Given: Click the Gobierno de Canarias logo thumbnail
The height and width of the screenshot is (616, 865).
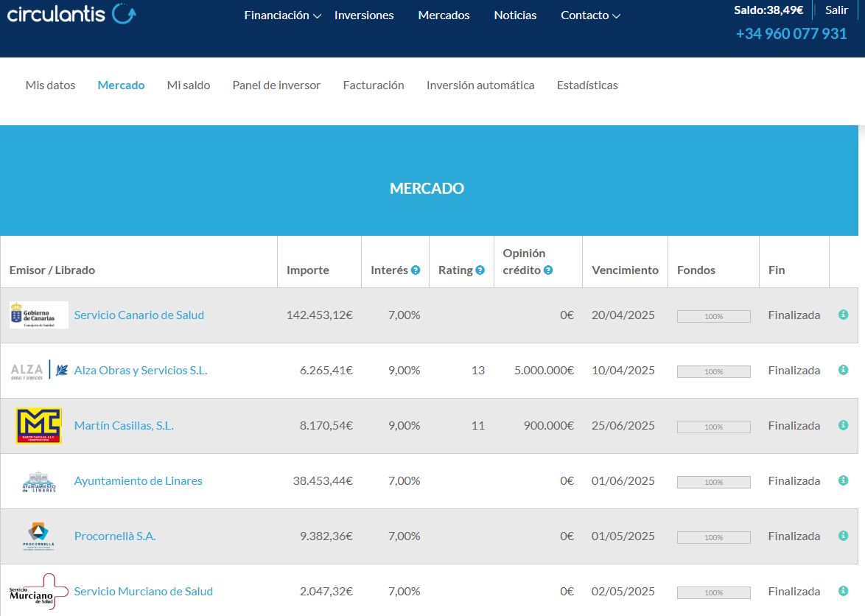Looking at the screenshot, I should pyautogui.click(x=39, y=315).
